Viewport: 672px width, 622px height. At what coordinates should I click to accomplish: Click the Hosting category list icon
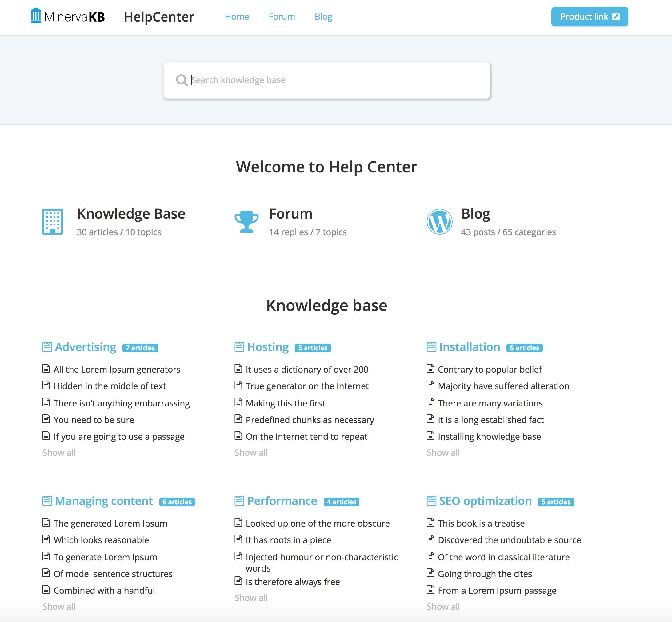(x=239, y=347)
